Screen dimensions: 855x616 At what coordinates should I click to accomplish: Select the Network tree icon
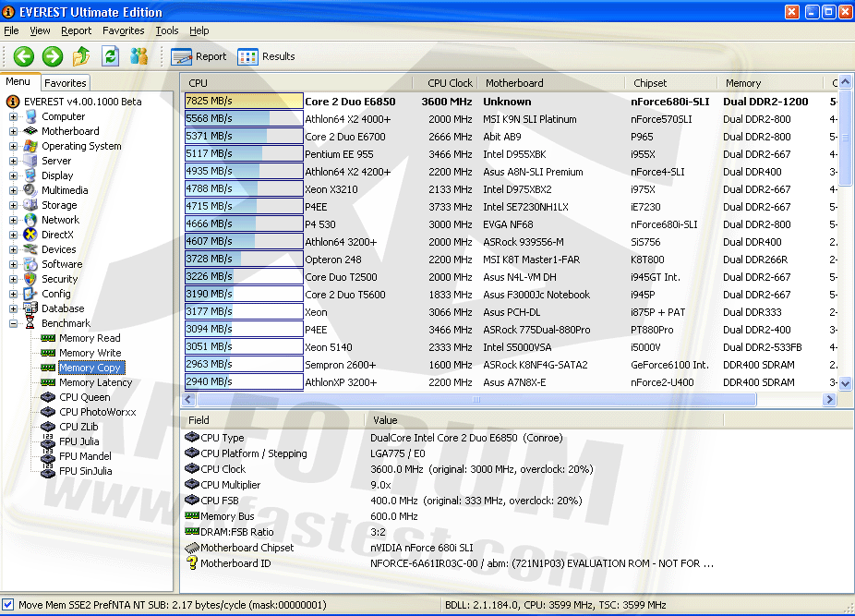coord(30,219)
